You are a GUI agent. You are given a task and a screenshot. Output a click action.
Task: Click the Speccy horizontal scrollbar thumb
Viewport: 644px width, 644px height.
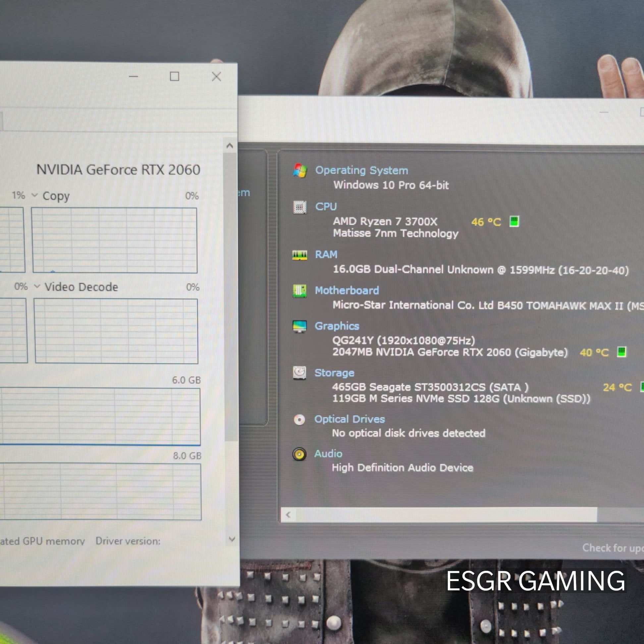446,515
